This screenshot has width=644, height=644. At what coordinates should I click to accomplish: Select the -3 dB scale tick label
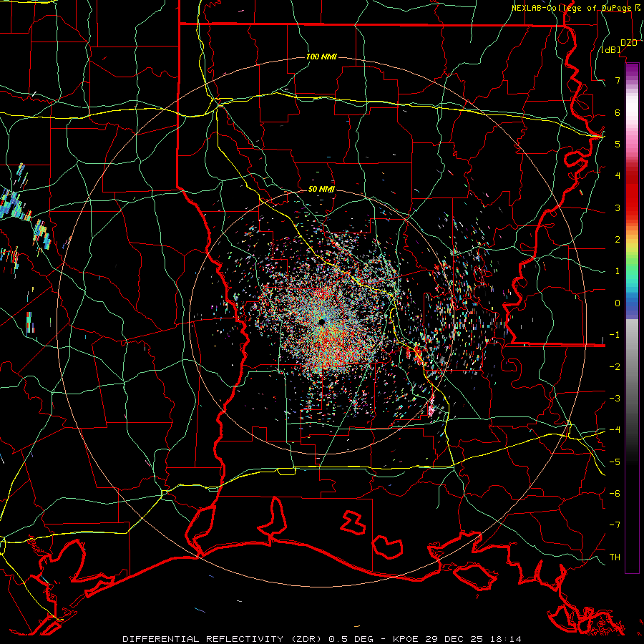[x=615, y=399]
